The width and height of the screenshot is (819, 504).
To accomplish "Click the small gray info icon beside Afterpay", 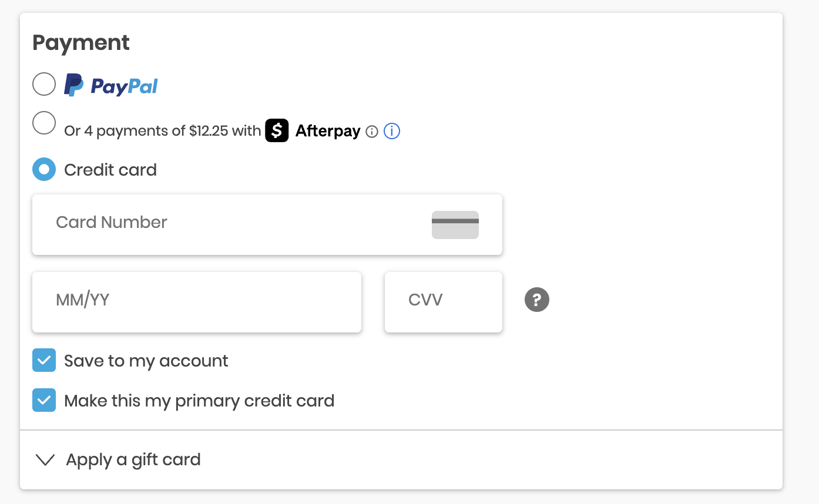I will click(x=371, y=132).
